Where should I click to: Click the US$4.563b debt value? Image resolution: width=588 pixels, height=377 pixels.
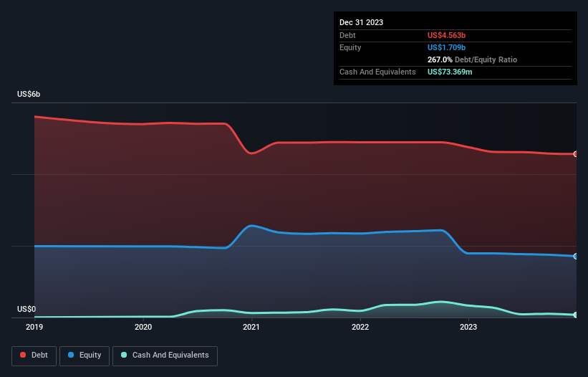[446, 35]
